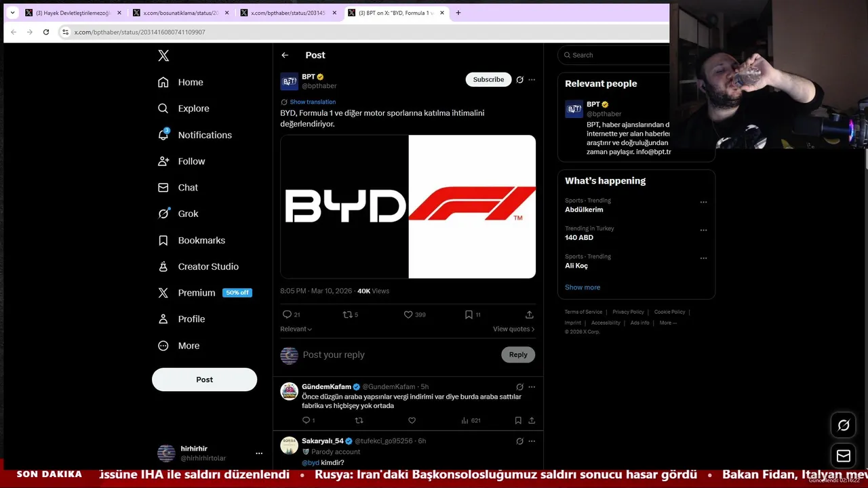Click the large Post button
868x488 pixels.
coord(204,380)
